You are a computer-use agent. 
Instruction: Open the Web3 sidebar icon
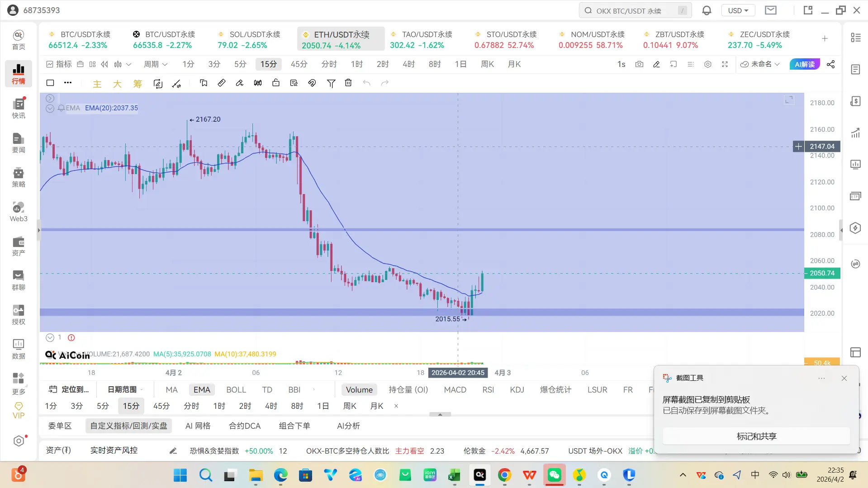19,212
